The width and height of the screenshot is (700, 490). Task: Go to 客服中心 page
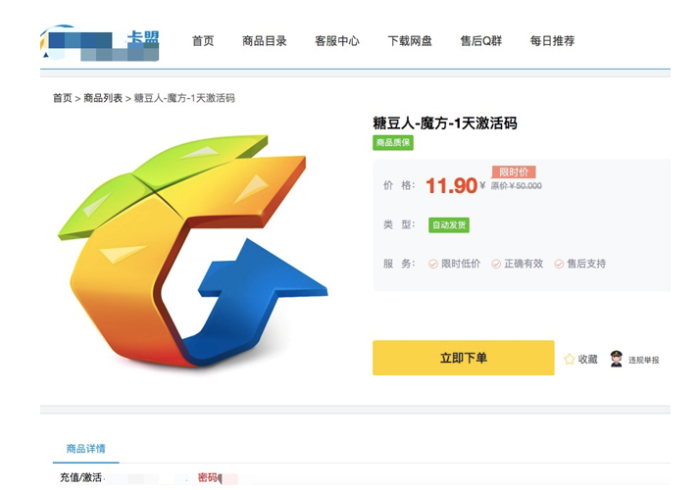point(337,41)
